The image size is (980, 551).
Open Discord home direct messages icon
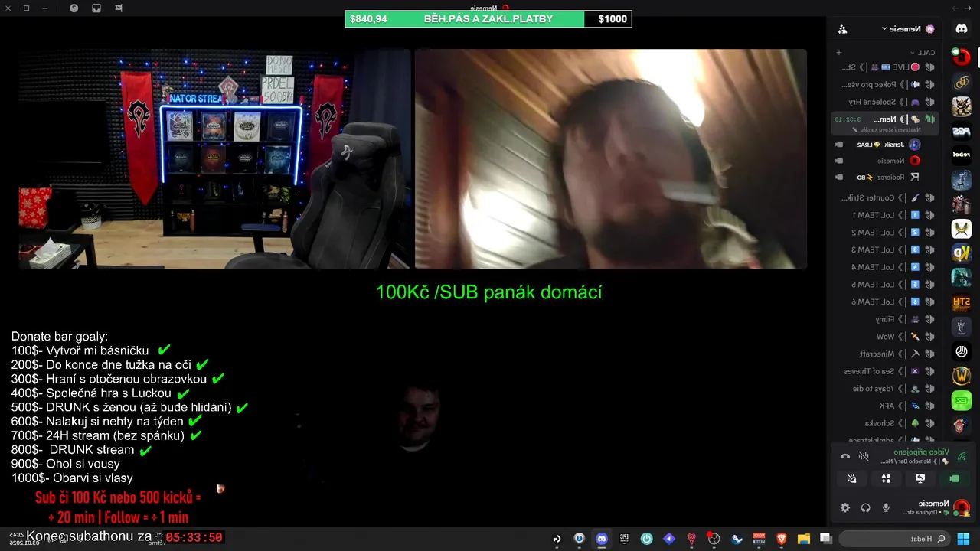(962, 29)
